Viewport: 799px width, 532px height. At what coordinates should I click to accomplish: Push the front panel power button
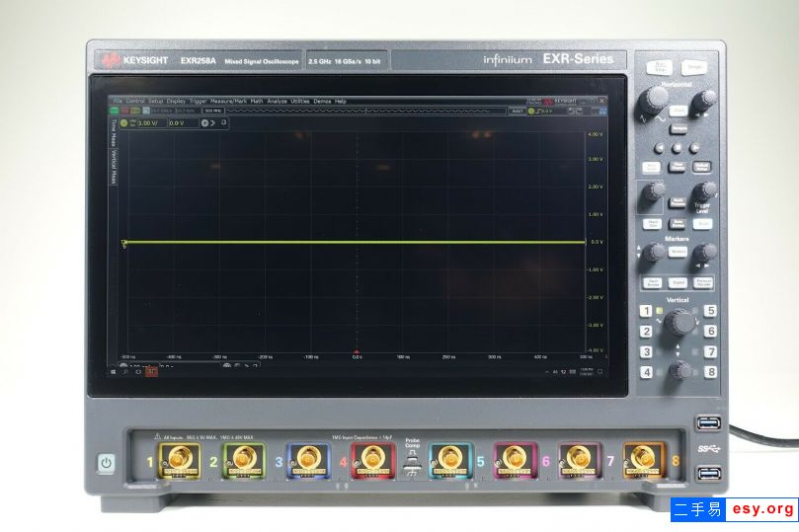(106, 463)
